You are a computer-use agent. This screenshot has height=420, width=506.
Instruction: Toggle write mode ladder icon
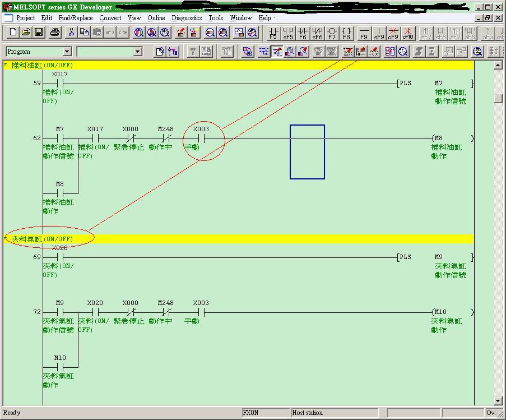coord(277,52)
